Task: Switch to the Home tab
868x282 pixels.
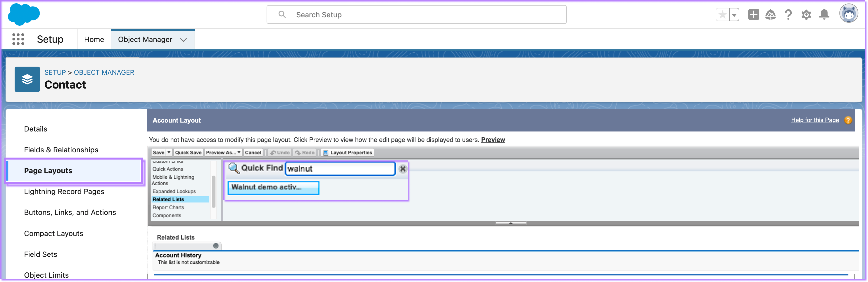Action: 94,39
